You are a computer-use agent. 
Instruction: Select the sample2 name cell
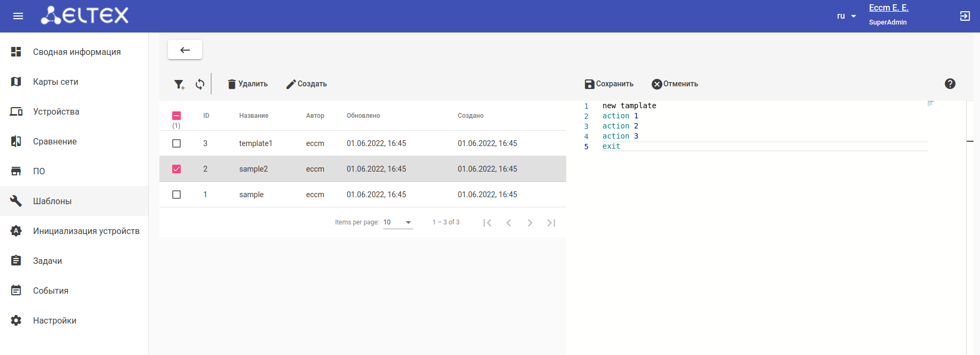tap(254, 169)
